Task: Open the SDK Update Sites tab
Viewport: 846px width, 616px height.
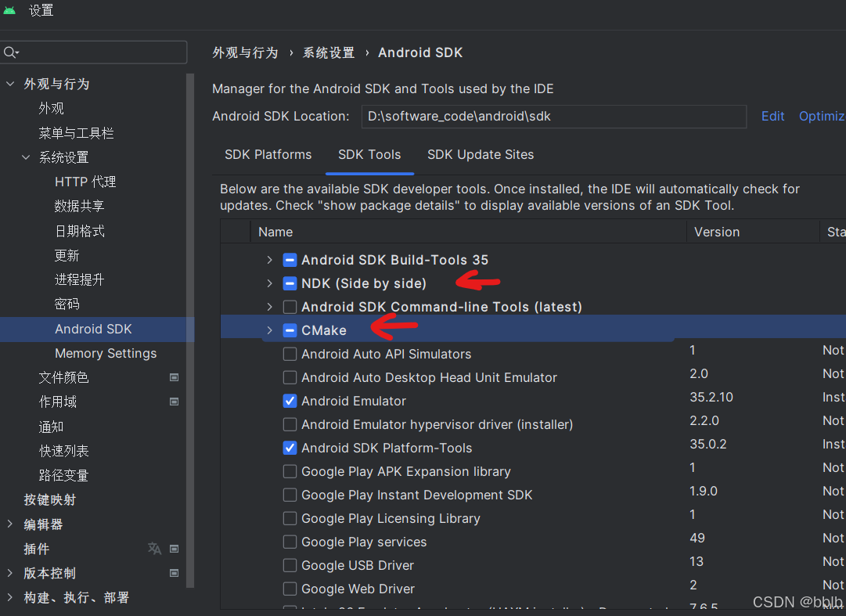Action: coord(481,155)
